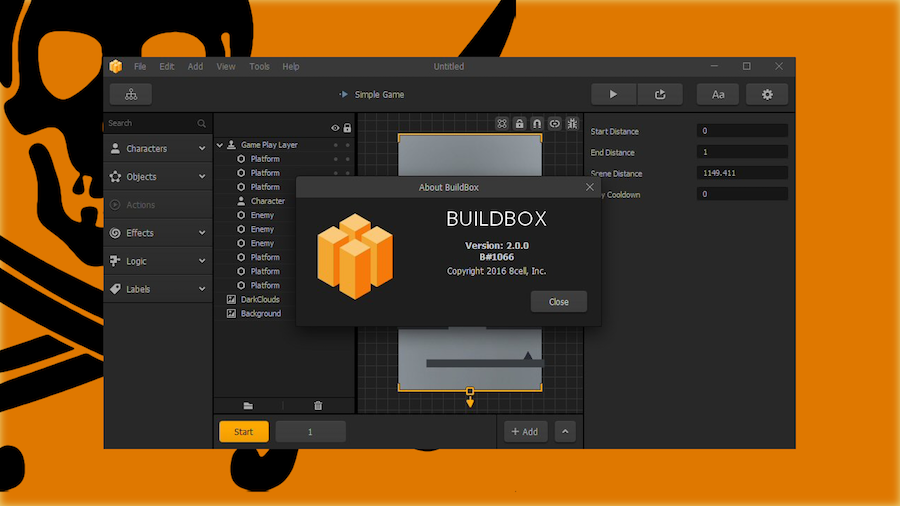Open the View menu

226,67
